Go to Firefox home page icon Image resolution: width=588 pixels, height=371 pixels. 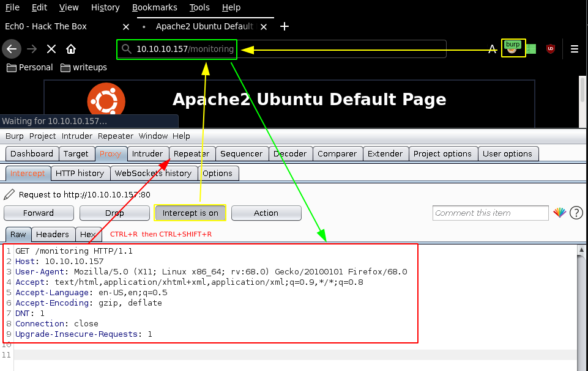click(x=71, y=49)
